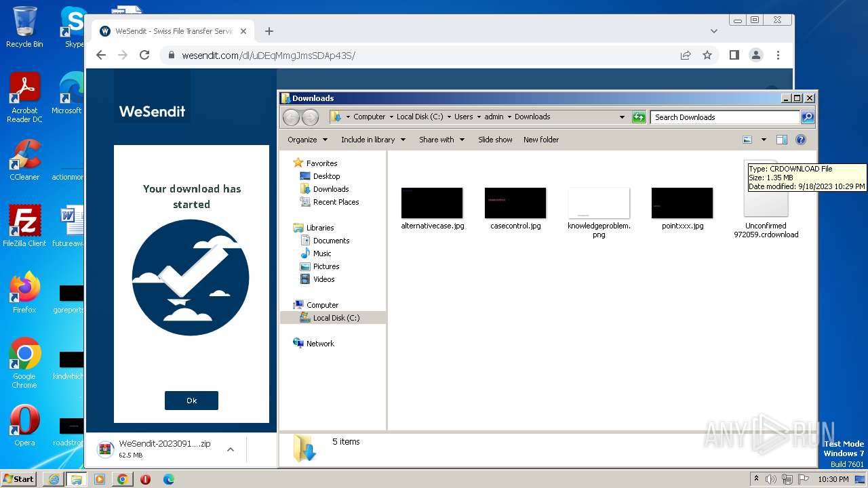The image size is (868, 488).
Task: Open the Organize menu
Action: point(307,140)
